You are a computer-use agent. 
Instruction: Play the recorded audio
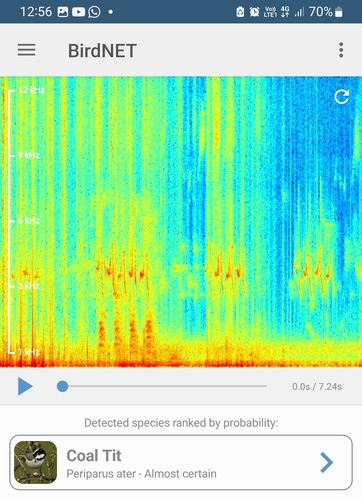coord(25,386)
